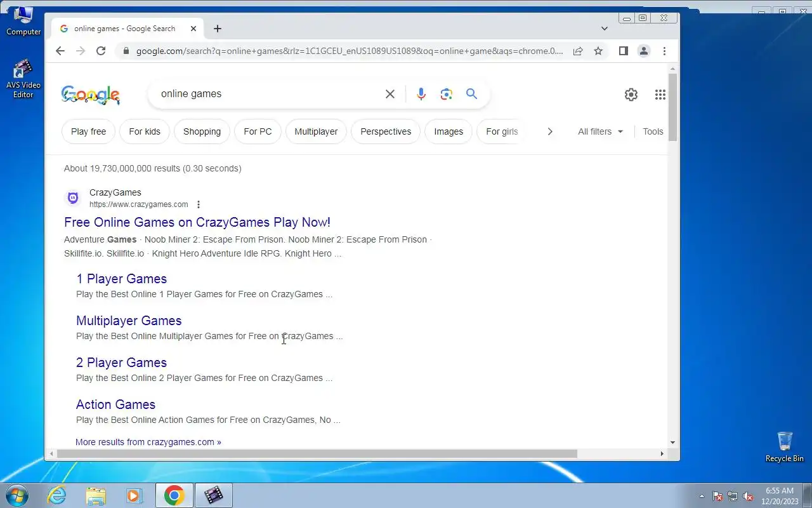The width and height of the screenshot is (812, 508).
Task: Click the site security lock icon
Action: 126,51
